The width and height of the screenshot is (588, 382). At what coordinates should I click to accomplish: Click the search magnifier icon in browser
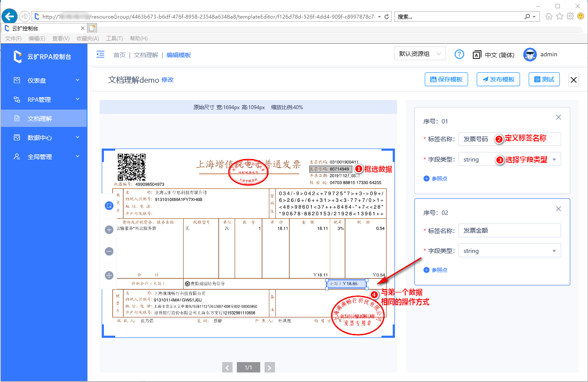527,16
